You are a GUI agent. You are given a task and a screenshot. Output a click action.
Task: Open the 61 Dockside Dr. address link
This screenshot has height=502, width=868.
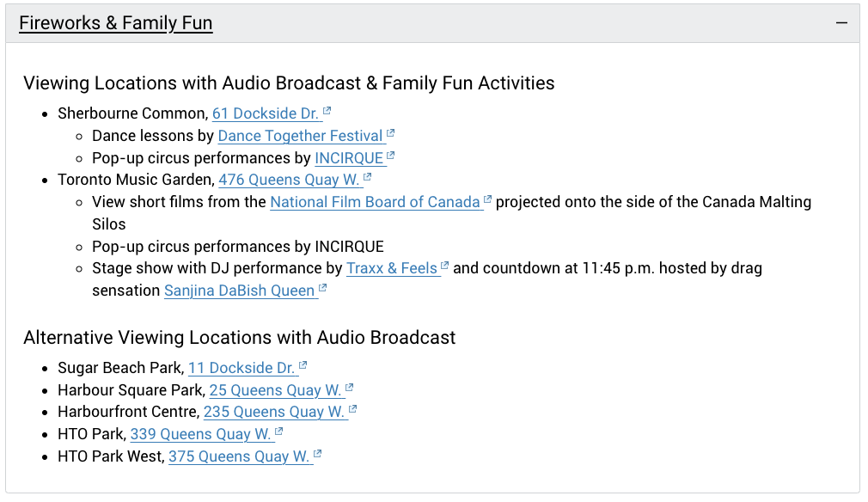(x=266, y=113)
